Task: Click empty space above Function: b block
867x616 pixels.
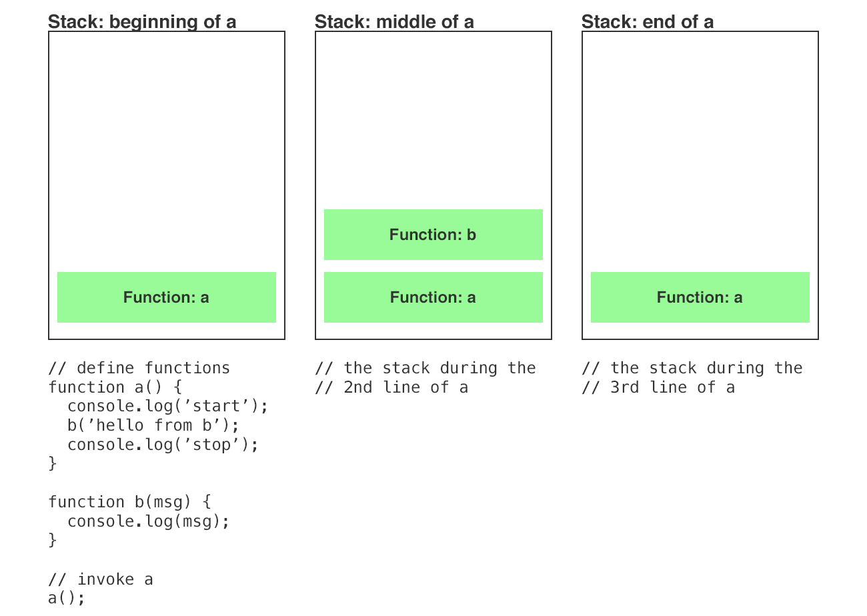Action: (433, 120)
